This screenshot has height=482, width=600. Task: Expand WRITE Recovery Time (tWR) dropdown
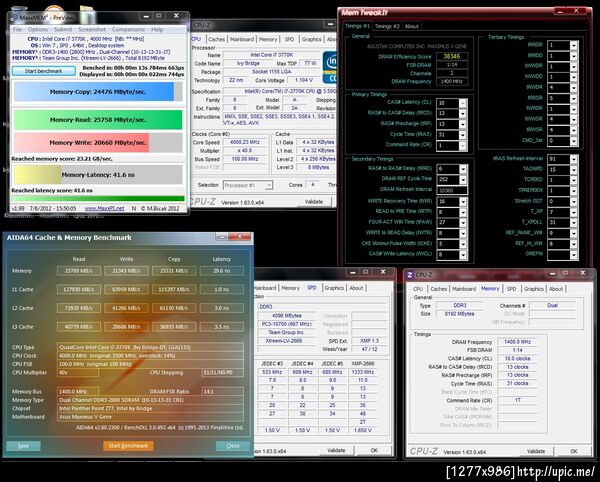[463, 201]
